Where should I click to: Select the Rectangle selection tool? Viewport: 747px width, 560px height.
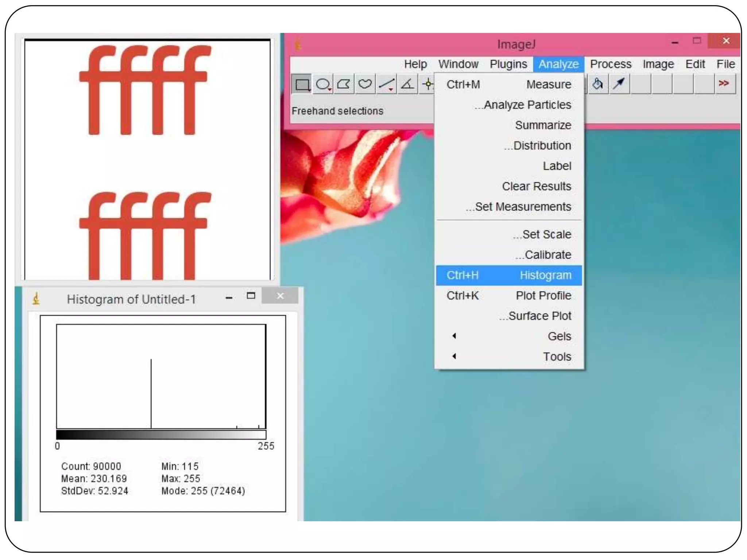(302, 84)
